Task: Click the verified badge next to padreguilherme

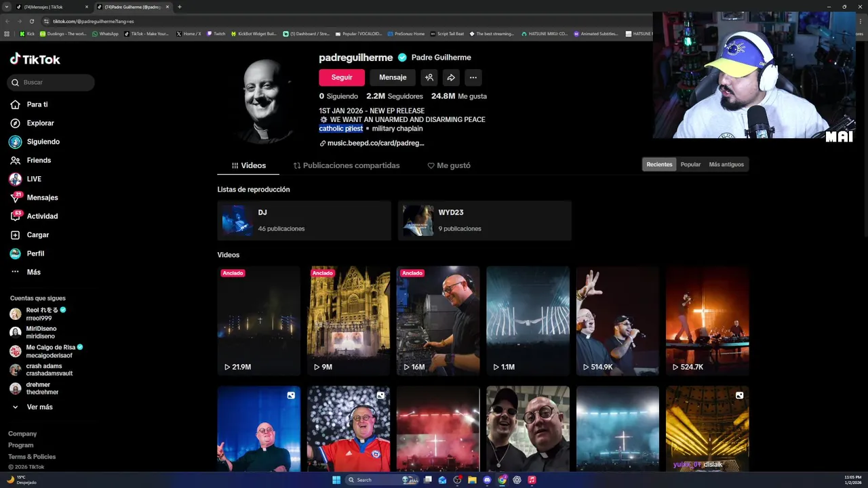Action: coord(402,58)
